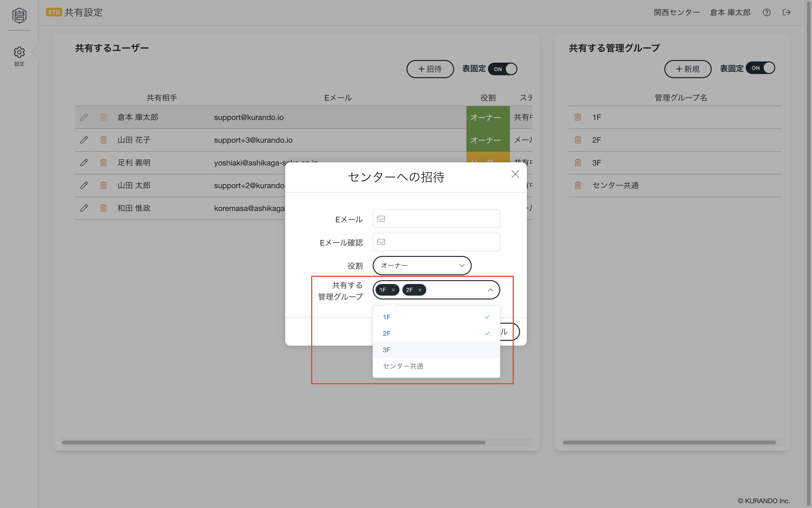Toggle 表固定 switch for shared users
Viewport: 812px width, 508px height.
502,69
